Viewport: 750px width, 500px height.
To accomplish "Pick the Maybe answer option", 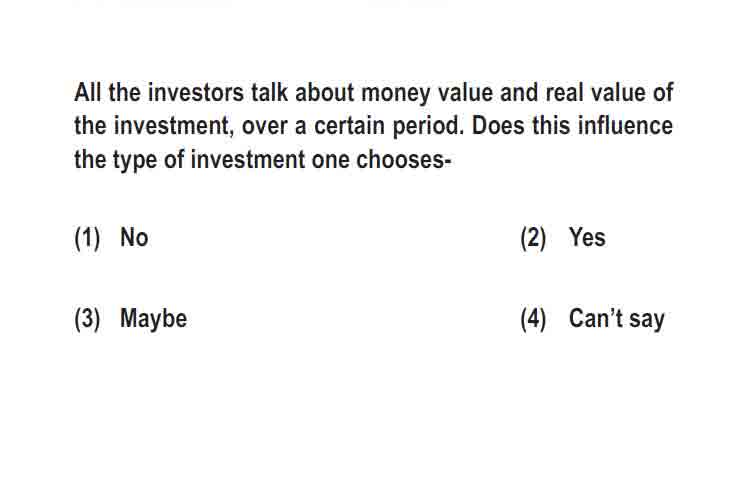I will (x=153, y=319).
